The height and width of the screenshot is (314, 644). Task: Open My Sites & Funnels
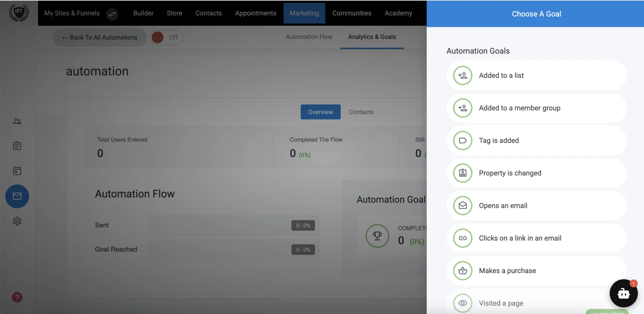(x=72, y=13)
